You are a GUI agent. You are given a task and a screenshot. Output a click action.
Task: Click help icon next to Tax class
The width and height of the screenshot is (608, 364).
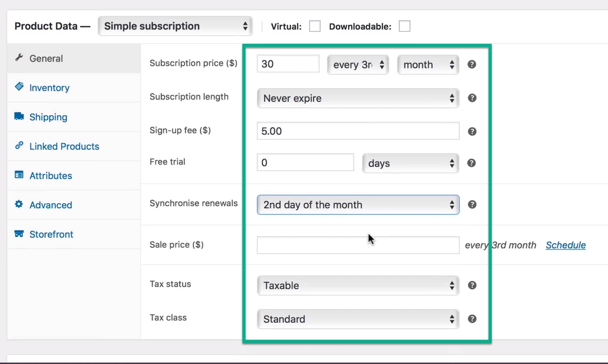point(472,319)
